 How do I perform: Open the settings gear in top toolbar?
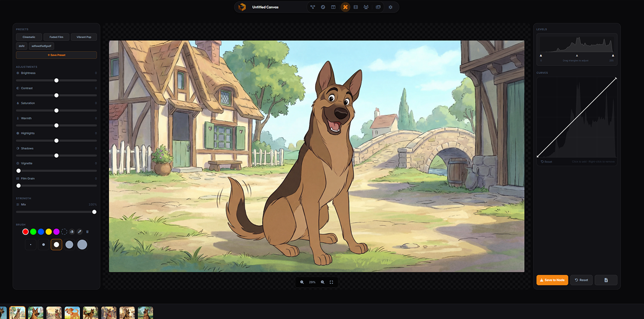coord(390,7)
